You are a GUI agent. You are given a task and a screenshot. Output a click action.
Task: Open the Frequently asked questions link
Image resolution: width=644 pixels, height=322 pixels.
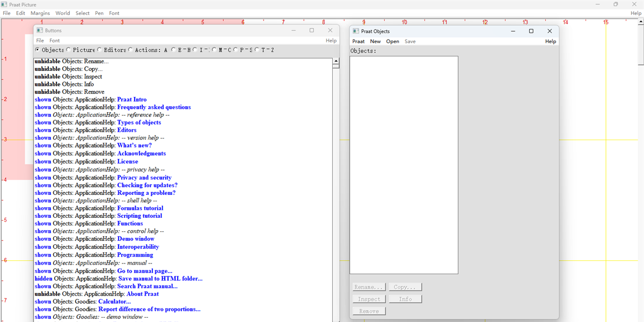tap(154, 107)
